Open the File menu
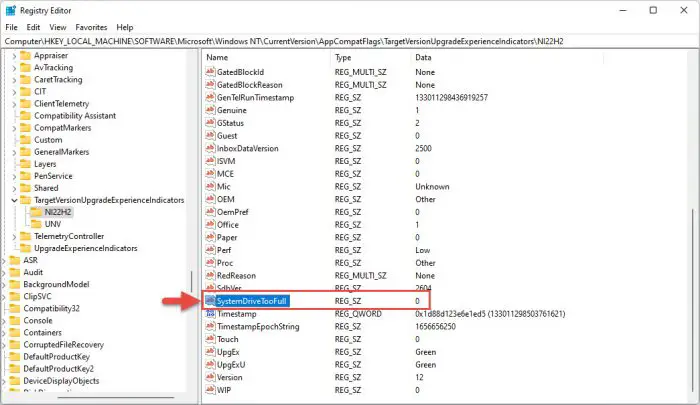Image resolution: width=700 pixels, height=405 pixels. click(x=11, y=27)
